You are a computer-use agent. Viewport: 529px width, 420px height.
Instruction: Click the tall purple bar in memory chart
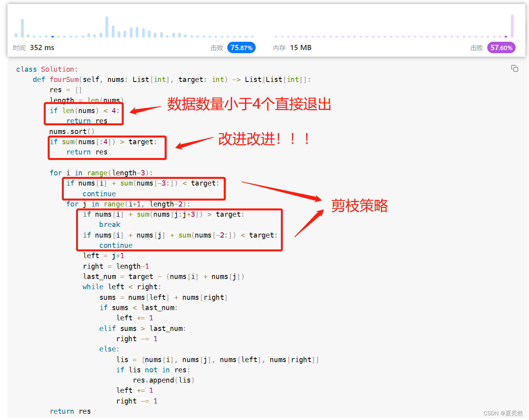pyautogui.click(x=512, y=26)
